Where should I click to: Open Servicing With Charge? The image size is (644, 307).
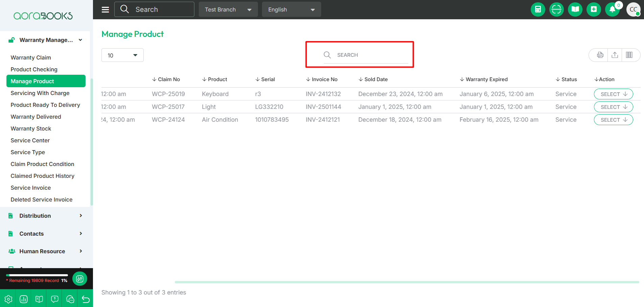click(x=40, y=93)
